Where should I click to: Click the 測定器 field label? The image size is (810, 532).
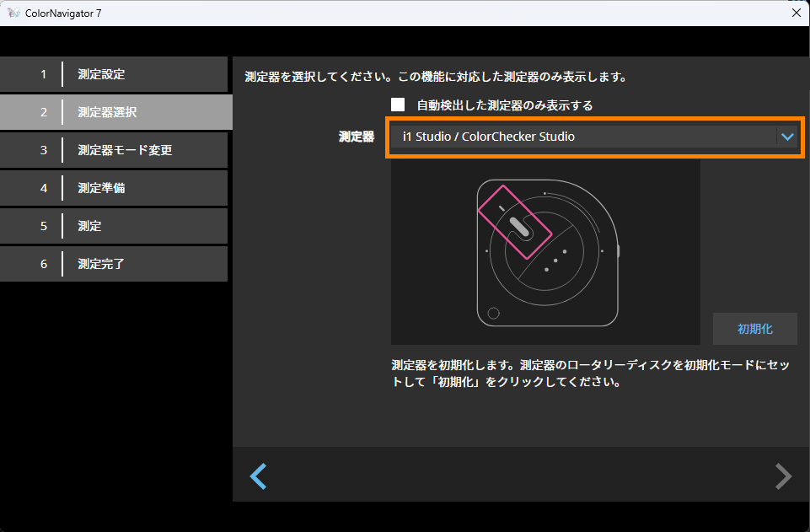[357, 137]
